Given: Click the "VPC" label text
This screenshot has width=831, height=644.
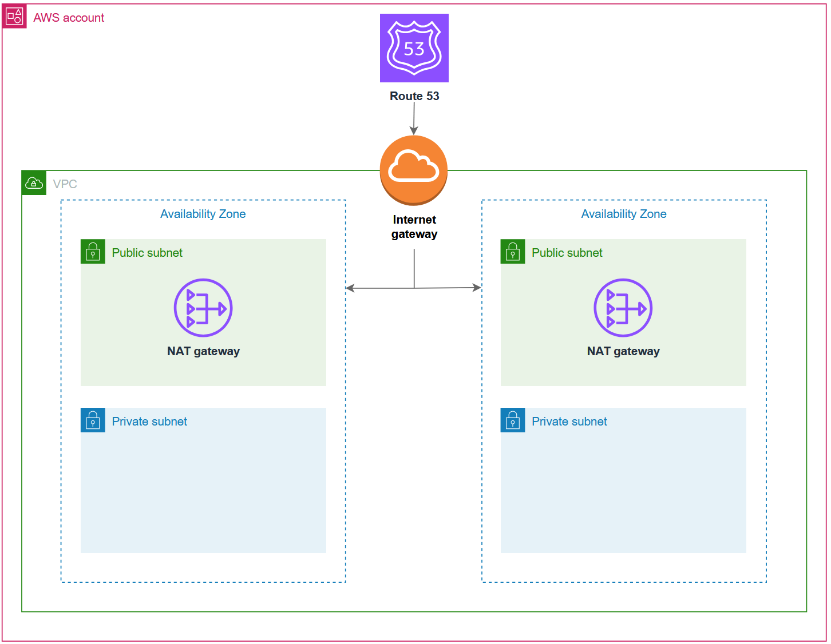Looking at the screenshot, I should tap(65, 184).
